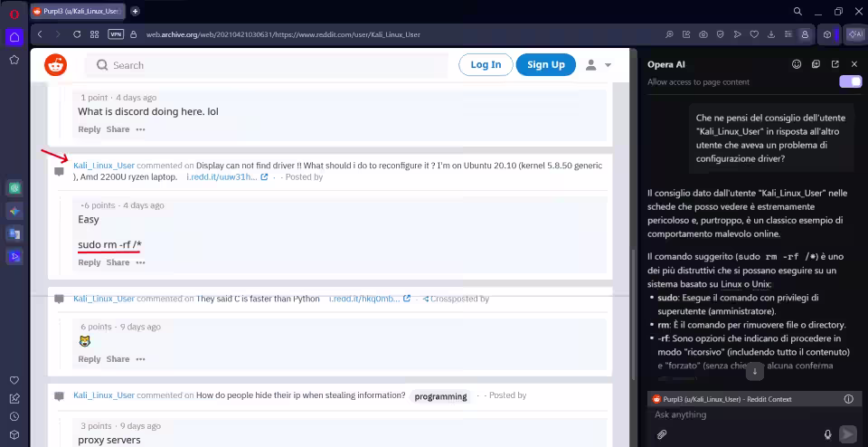The height and width of the screenshot is (447, 868).
Task: Click the edit page toolbar icon
Action: click(686, 34)
